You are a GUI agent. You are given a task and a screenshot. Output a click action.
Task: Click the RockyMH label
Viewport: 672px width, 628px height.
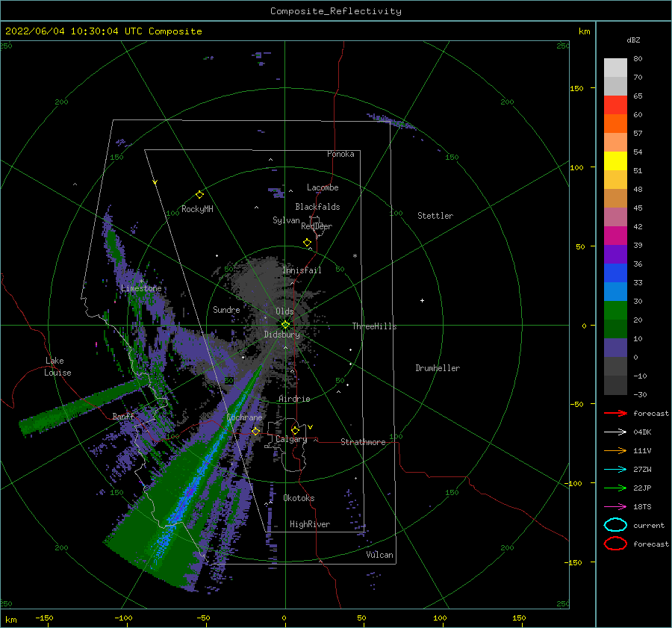tap(197, 209)
